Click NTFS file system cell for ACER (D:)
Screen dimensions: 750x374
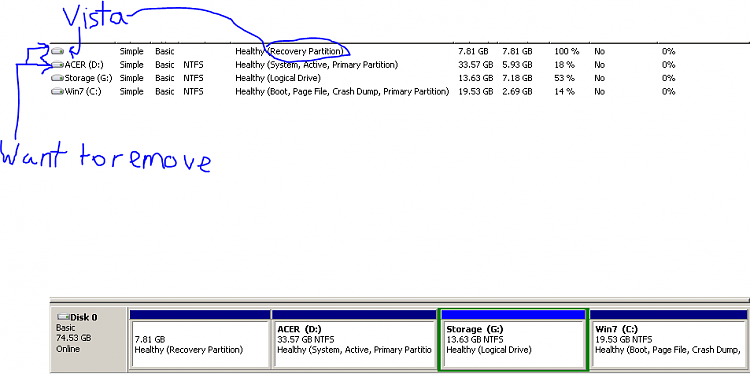[x=193, y=65]
